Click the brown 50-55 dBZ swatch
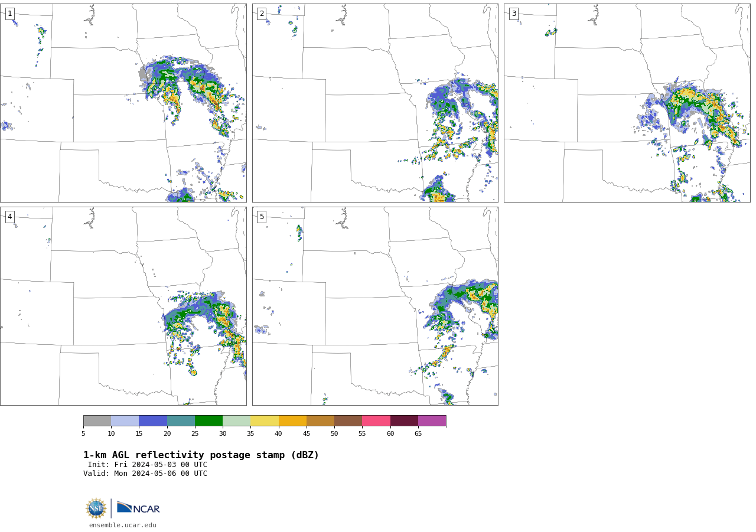 click(348, 420)
